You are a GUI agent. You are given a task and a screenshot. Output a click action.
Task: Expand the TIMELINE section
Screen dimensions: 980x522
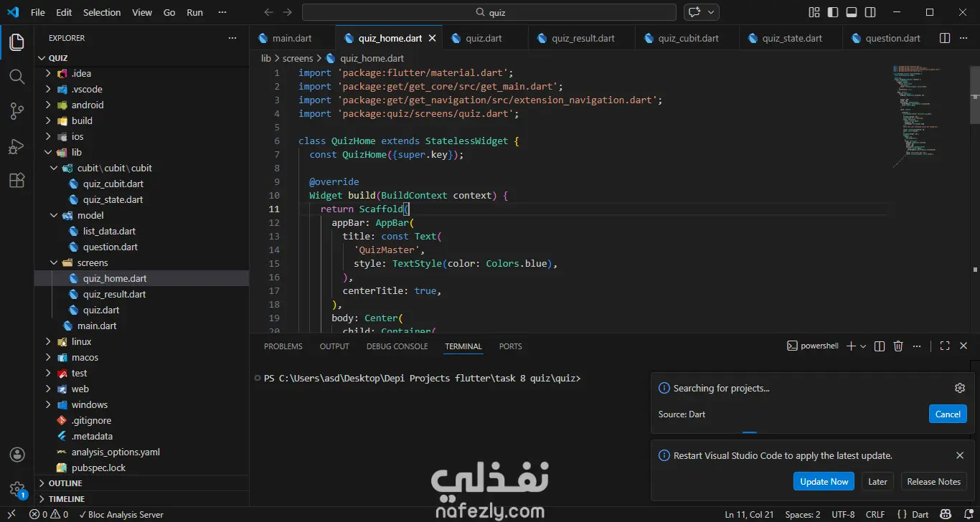(x=141, y=499)
